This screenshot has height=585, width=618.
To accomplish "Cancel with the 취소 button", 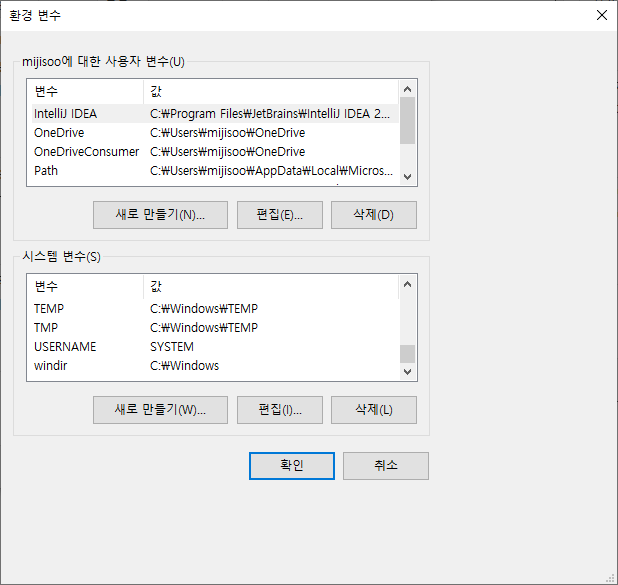I will [x=386, y=466].
